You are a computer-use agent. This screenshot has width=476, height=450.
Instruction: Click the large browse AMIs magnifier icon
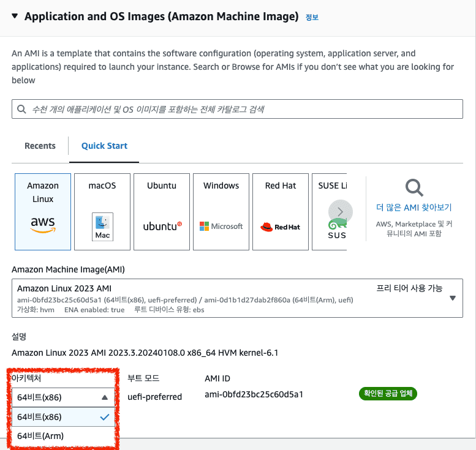(414, 188)
